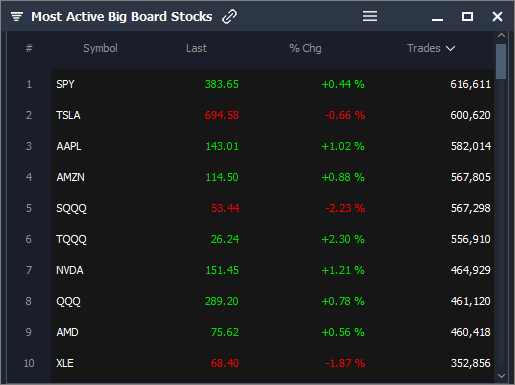Screen dimensions: 515x385
Task: Toggle Trades column sort chevron
Action: coord(450,49)
